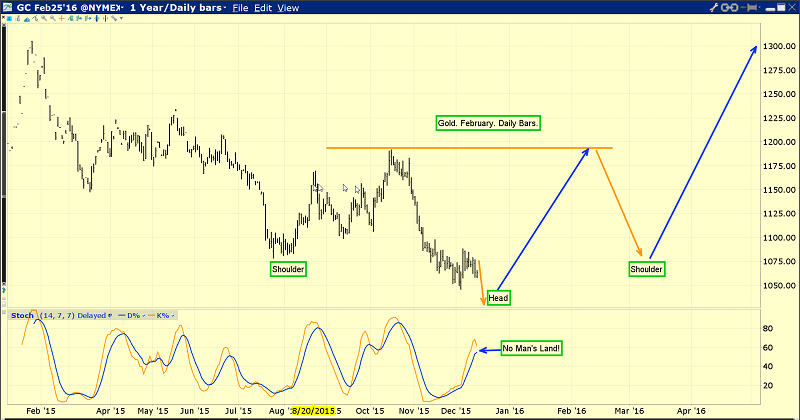
Task: Click the chart window icon in title bar
Action: (x=8, y=7)
